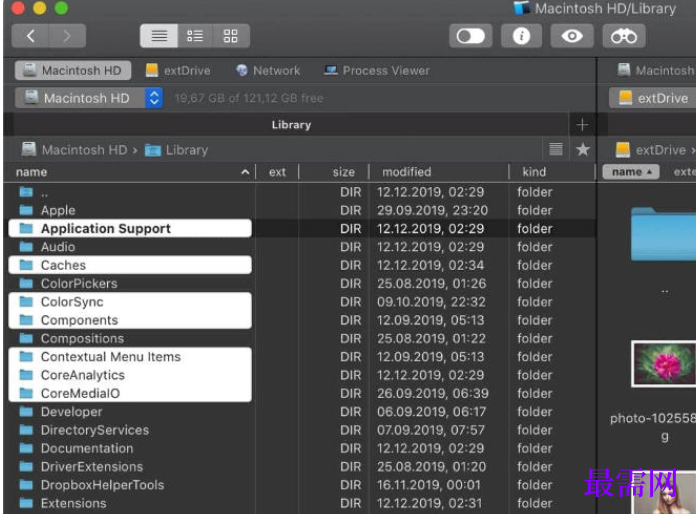Select the large folder icon in right pane

(664, 233)
